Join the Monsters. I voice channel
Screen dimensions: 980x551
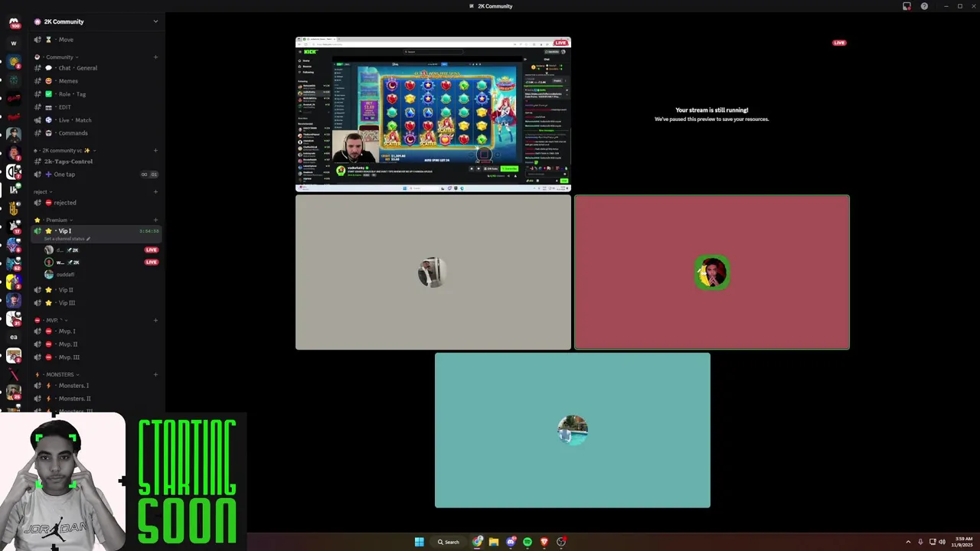click(96, 386)
